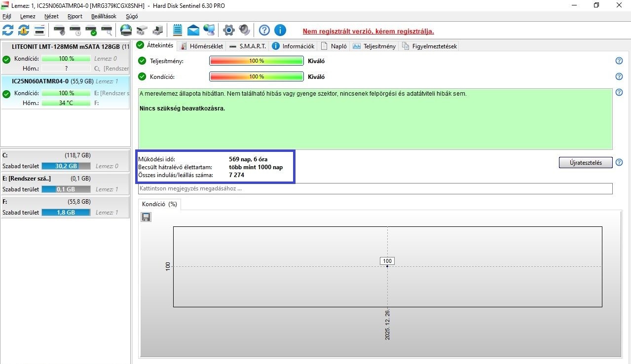
Task: Click help icon next to Teljesítmény row
Action: point(619,61)
